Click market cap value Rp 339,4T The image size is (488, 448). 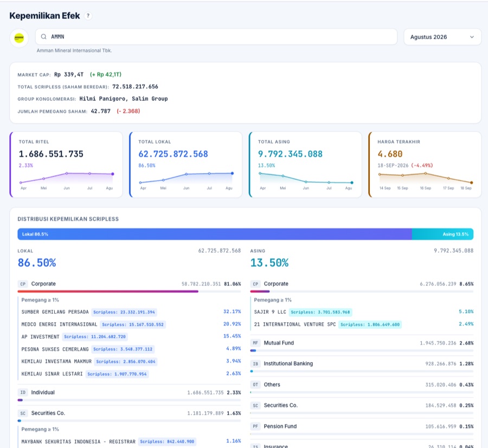pyautogui.click(x=69, y=74)
